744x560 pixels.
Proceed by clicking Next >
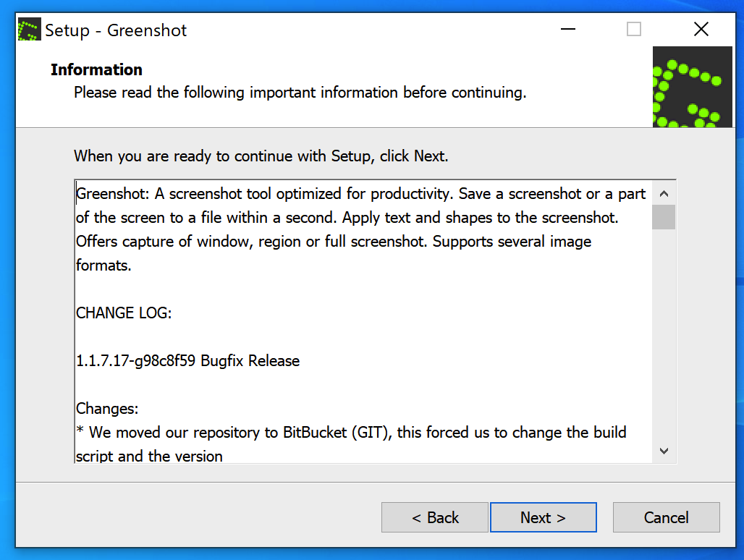click(x=543, y=517)
